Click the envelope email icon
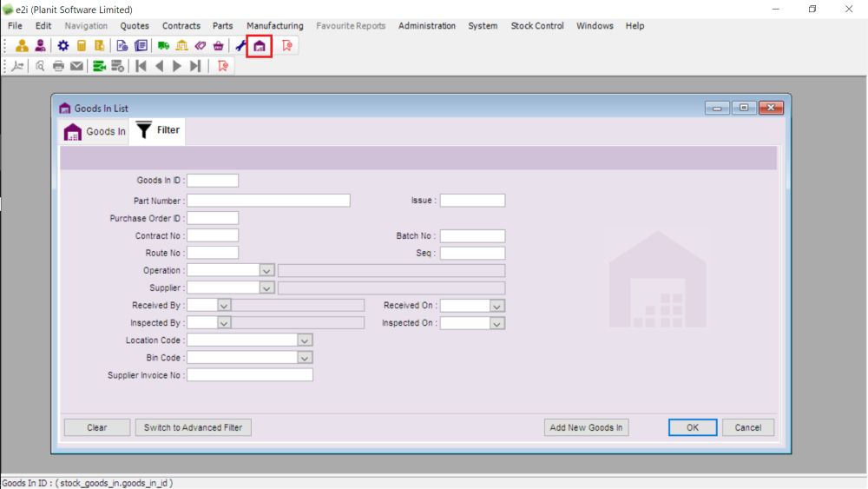This screenshot has width=868, height=489. 76,66
